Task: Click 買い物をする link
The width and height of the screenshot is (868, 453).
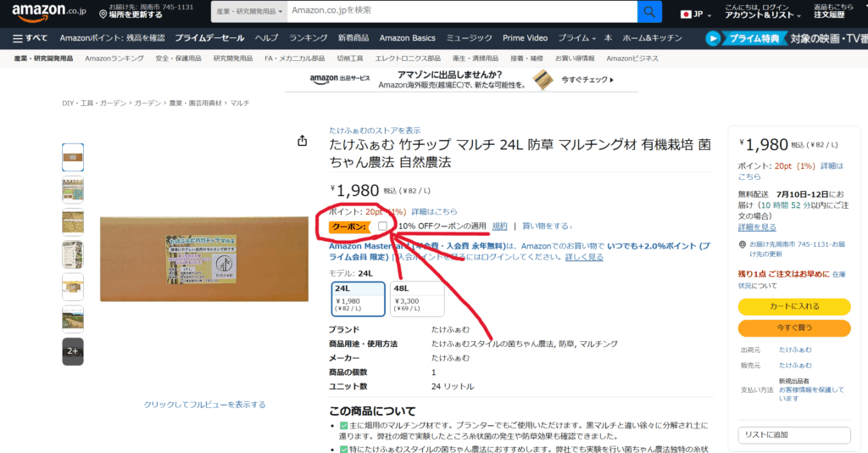Action: 547,226
